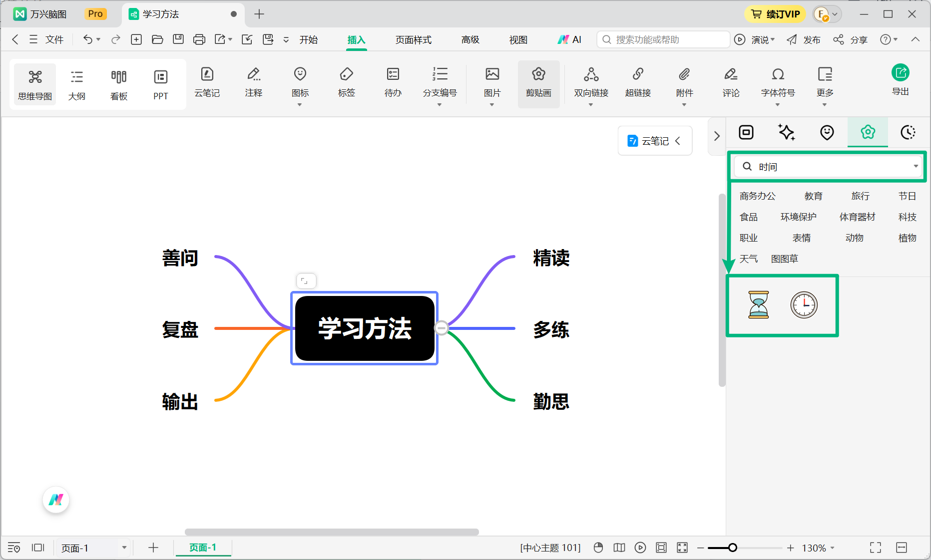Open the 高级 ribbon tab

470,40
